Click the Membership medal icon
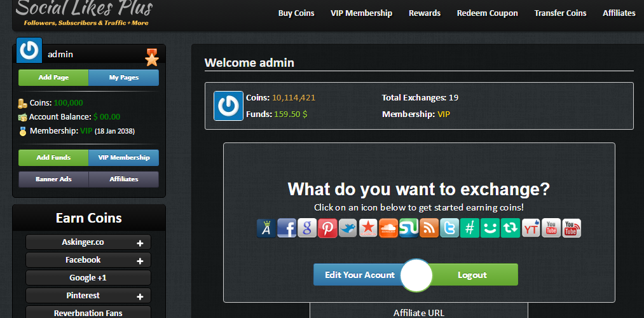 point(23,132)
